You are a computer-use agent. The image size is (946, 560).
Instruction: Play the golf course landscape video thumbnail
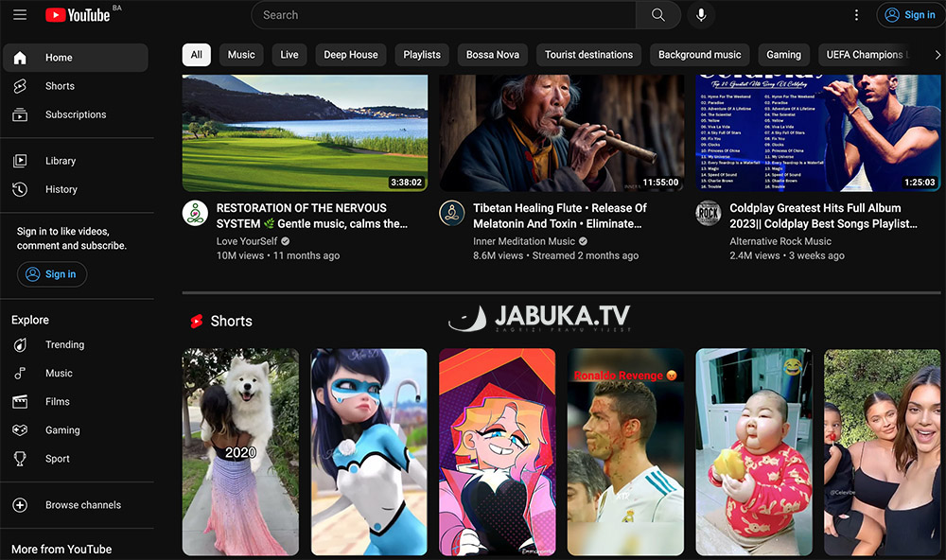[306, 132]
